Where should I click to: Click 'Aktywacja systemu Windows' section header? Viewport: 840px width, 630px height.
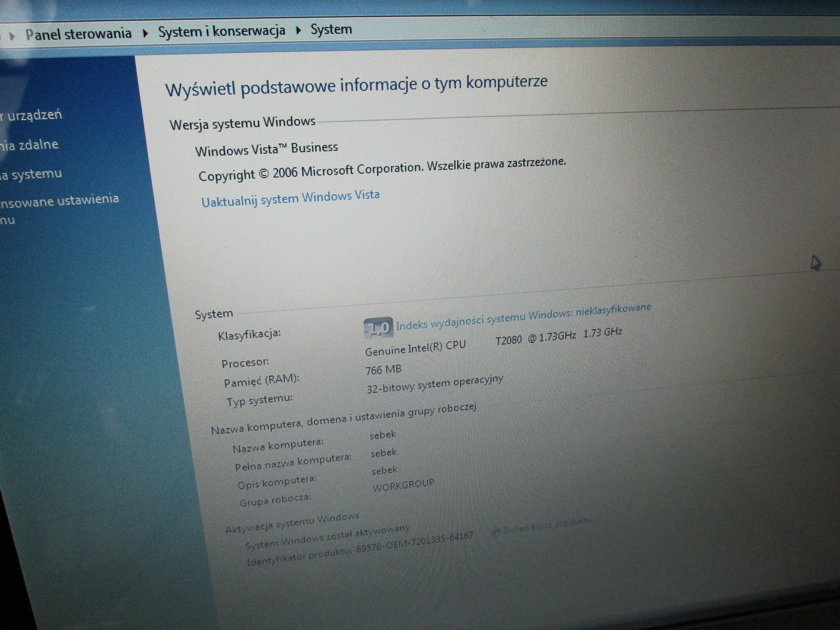[292, 523]
